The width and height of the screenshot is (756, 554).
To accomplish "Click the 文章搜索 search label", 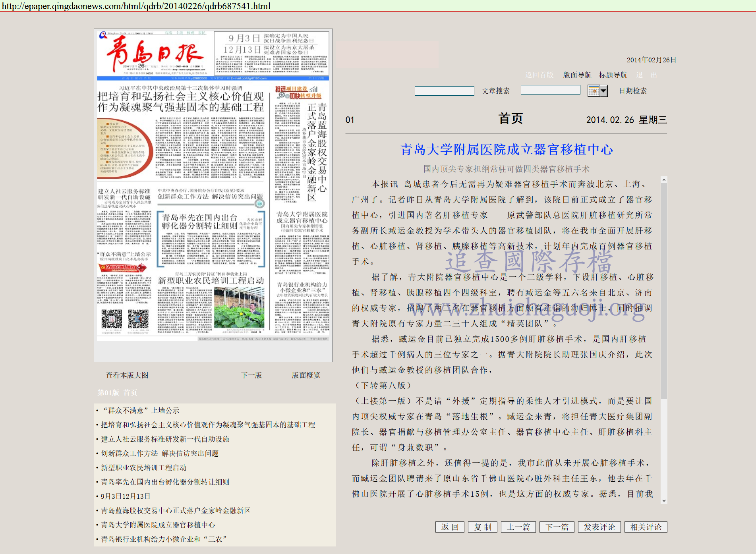I will point(495,91).
